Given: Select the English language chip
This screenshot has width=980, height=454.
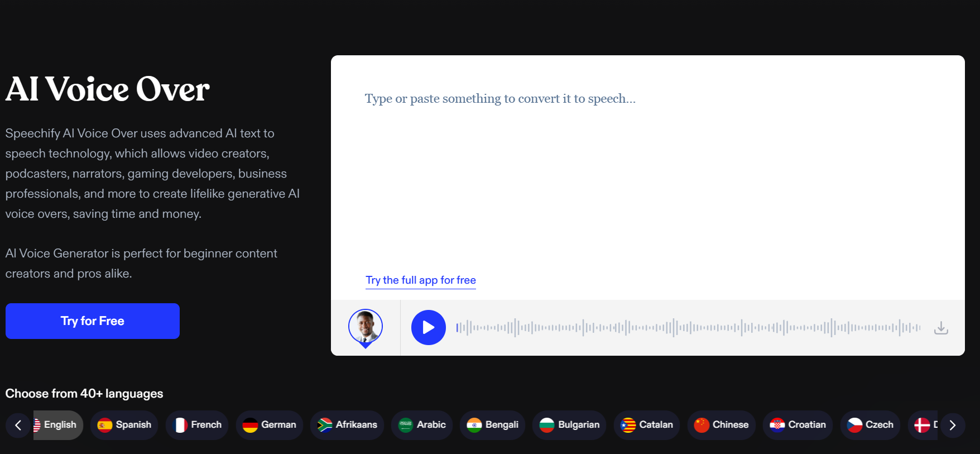Looking at the screenshot, I should tap(59, 425).
